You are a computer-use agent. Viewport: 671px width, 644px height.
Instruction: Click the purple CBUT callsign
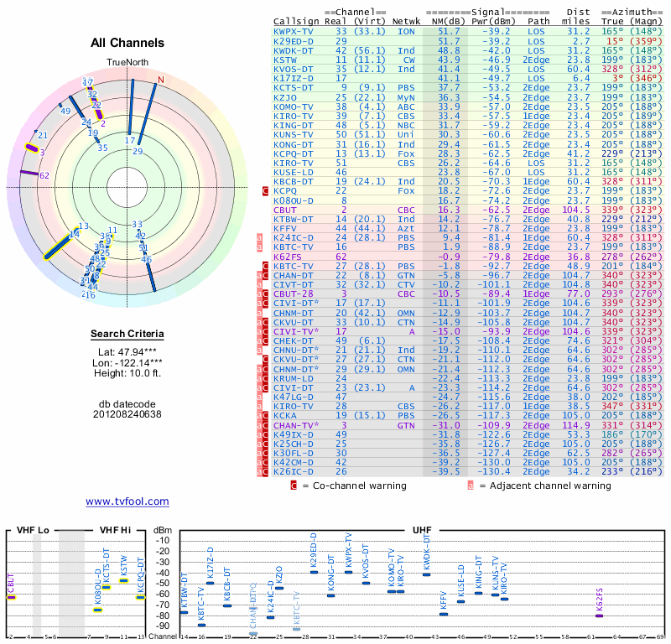(x=284, y=210)
